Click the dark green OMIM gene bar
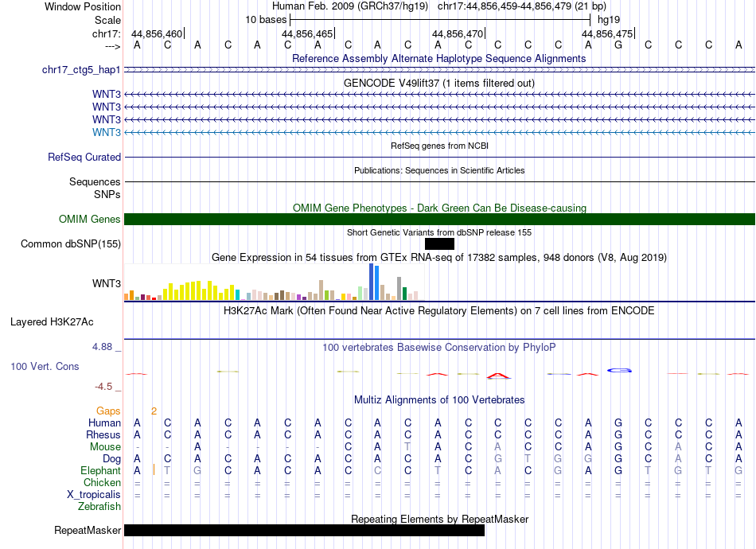This screenshot has width=756, height=549. [x=439, y=220]
